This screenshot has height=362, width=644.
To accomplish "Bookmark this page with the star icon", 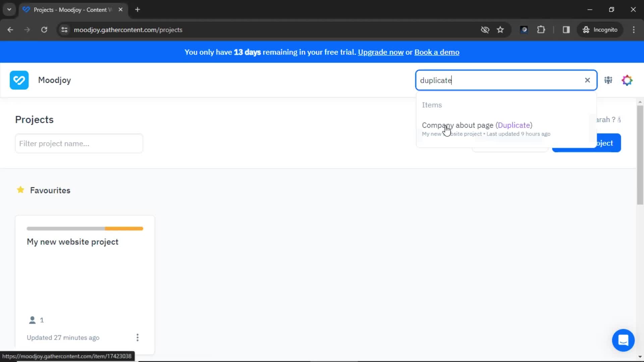I will pyautogui.click(x=500, y=30).
